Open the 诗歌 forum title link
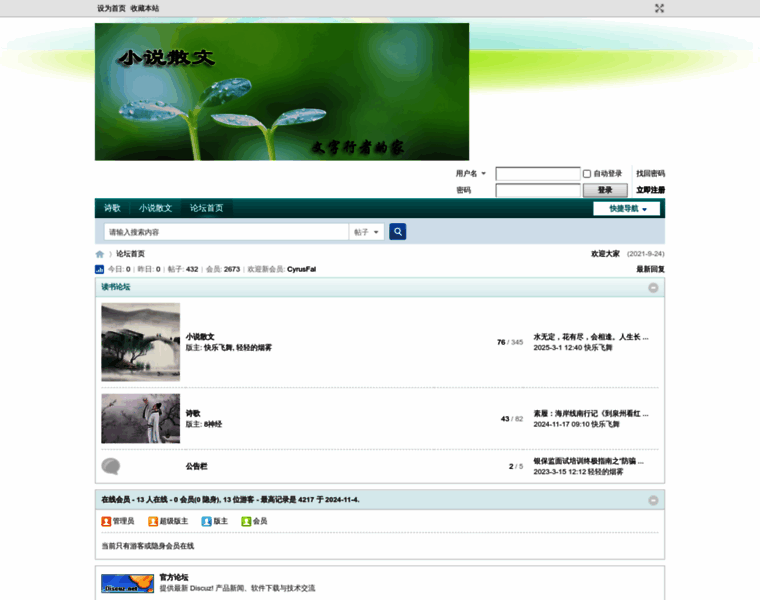 (x=193, y=413)
